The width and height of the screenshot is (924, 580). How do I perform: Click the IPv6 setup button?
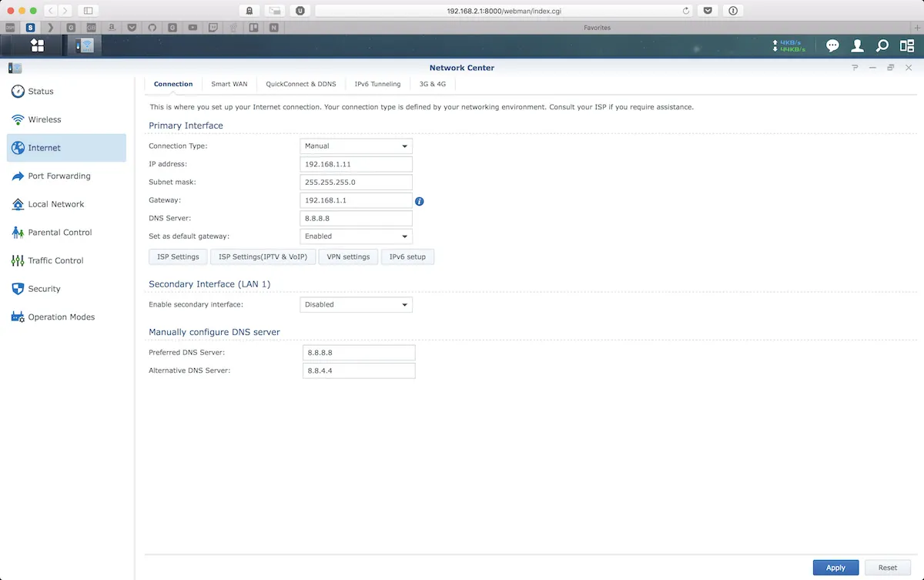[x=407, y=256]
